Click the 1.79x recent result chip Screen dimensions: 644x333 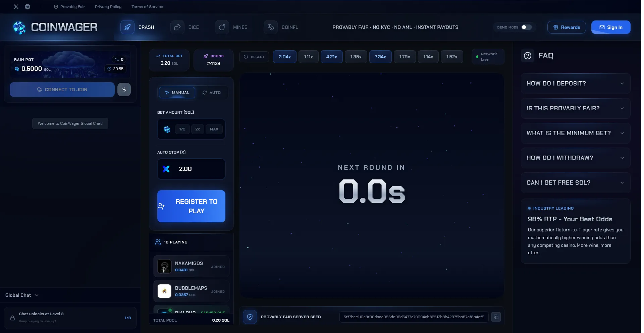click(x=405, y=57)
